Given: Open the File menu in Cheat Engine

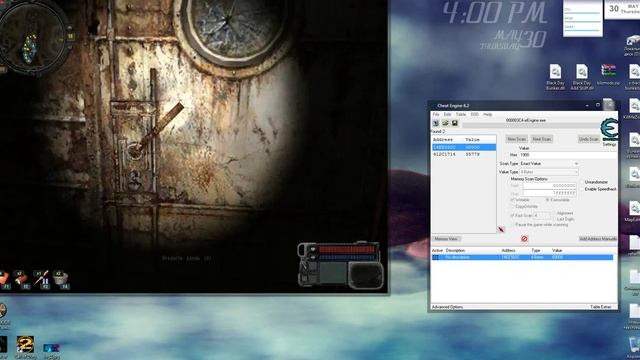Looking at the screenshot, I should coord(436,115).
